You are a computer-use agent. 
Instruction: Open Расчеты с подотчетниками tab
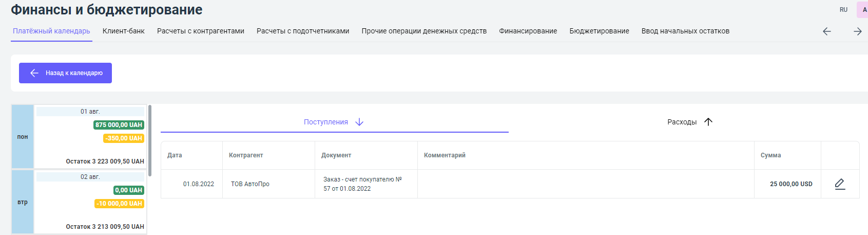pos(303,31)
